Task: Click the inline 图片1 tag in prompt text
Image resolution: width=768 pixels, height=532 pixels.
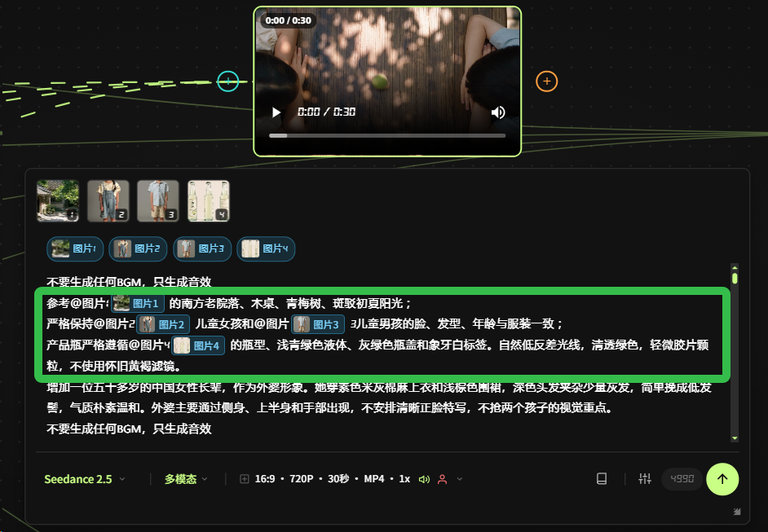Action: [x=138, y=303]
